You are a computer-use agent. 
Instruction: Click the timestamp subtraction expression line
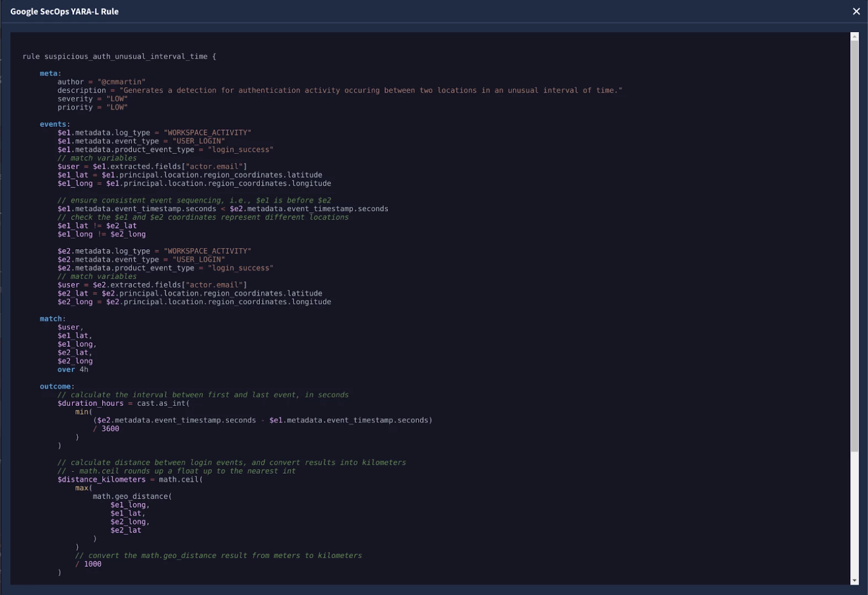click(263, 420)
